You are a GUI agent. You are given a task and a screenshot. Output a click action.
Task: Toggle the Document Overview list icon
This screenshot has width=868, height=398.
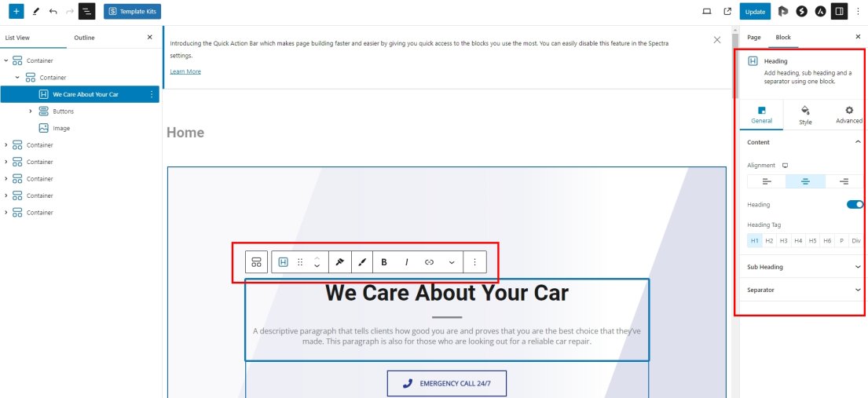87,11
